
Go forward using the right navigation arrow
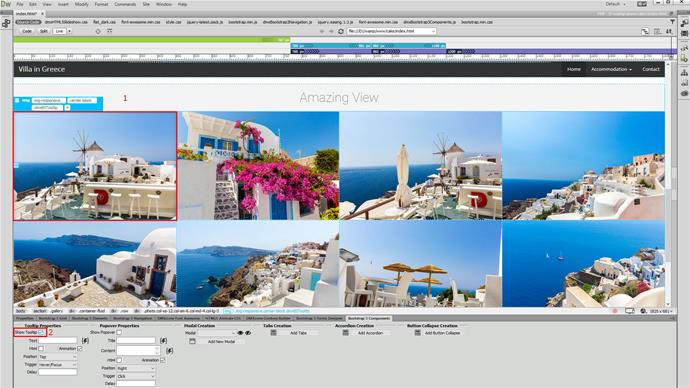[331, 31]
